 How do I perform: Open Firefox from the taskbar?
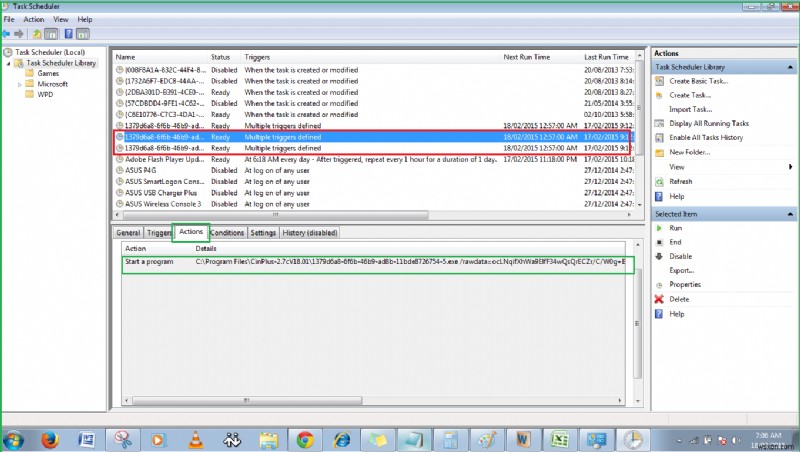tap(49, 439)
